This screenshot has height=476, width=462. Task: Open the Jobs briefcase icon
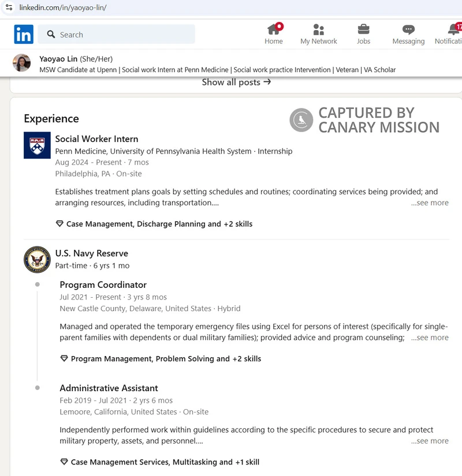[363, 29]
